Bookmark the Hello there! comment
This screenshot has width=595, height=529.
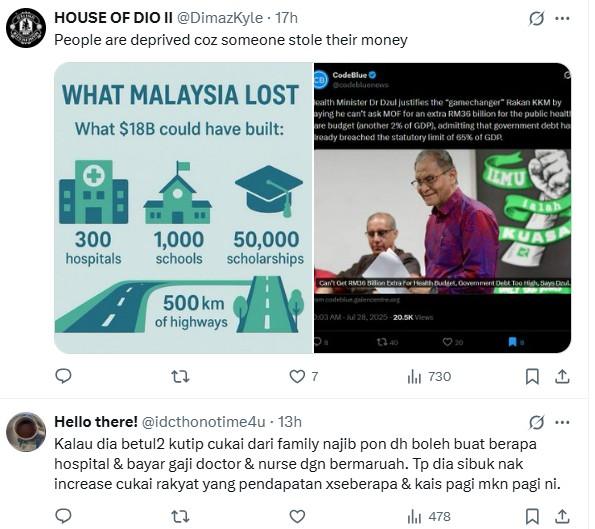(532, 516)
